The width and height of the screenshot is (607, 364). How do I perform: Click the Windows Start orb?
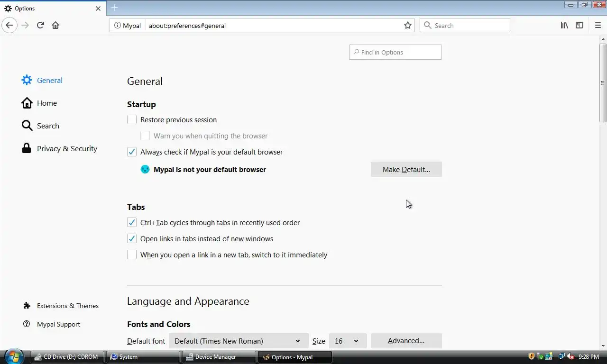[x=14, y=356]
